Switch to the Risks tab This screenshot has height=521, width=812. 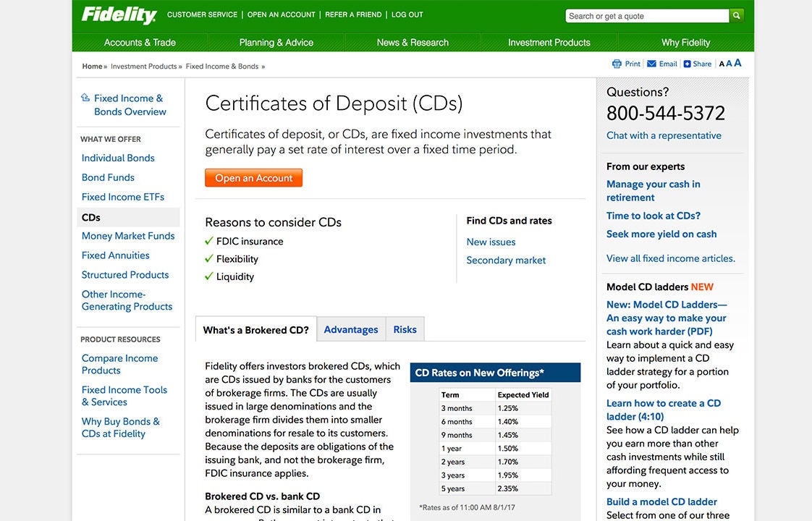click(405, 329)
